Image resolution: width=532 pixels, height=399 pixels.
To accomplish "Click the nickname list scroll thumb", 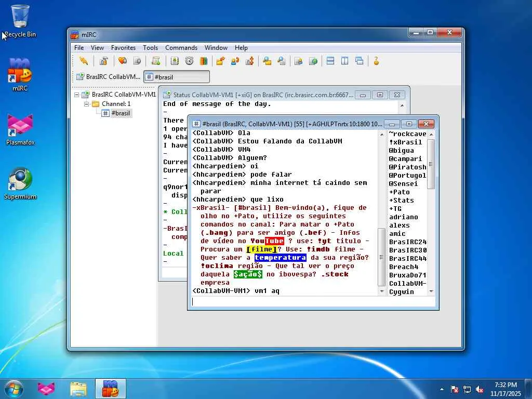I will pos(431,164).
